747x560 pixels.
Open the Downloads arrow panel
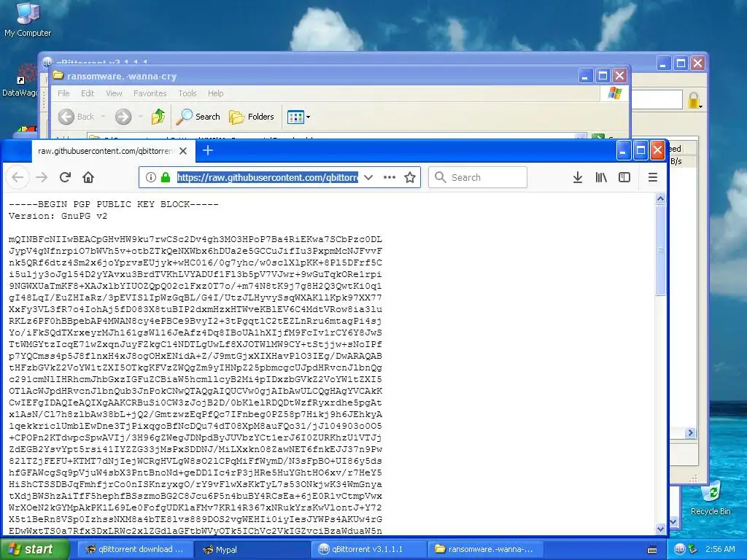click(x=578, y=178)
